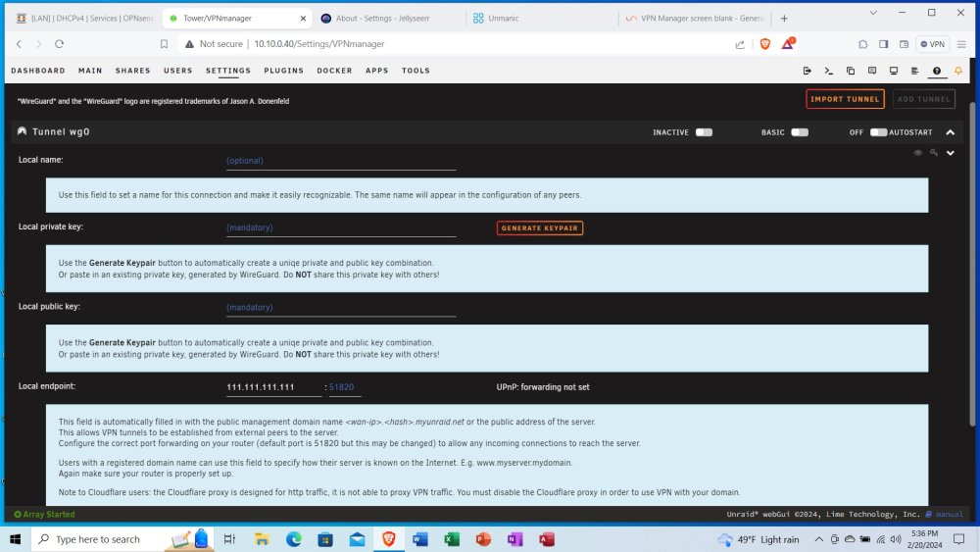Toggle the browser sidebar panel icon

pyautogui.click(x=884, y=44)
